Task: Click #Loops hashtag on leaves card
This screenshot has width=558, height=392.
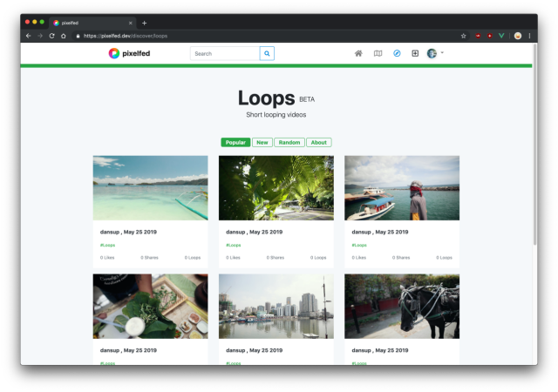Action: (234, 245)
